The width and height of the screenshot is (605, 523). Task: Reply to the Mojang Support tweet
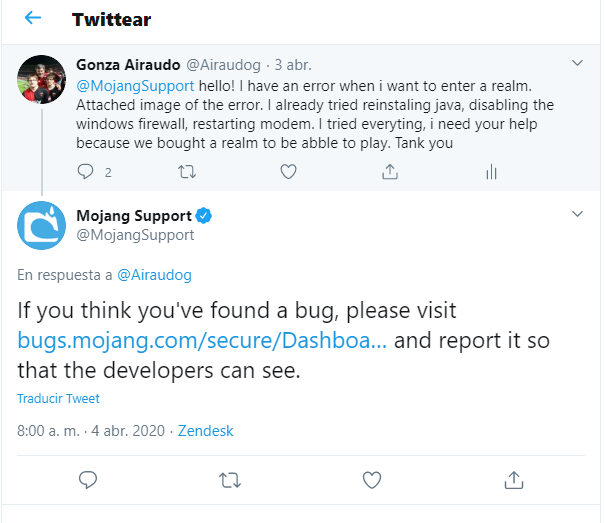[88, 480]
